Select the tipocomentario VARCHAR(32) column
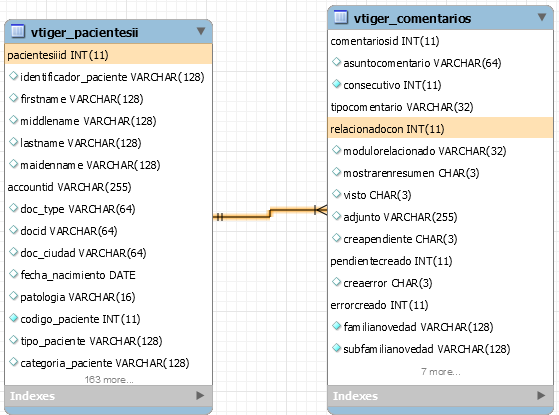 tap(402, 107)
